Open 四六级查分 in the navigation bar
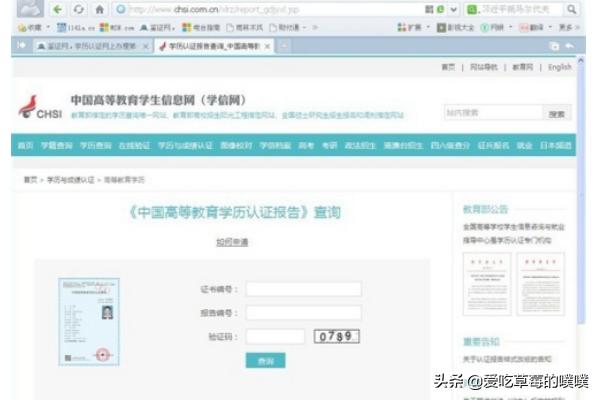This screenshot has width=600, height=400. tap(450, 145)
